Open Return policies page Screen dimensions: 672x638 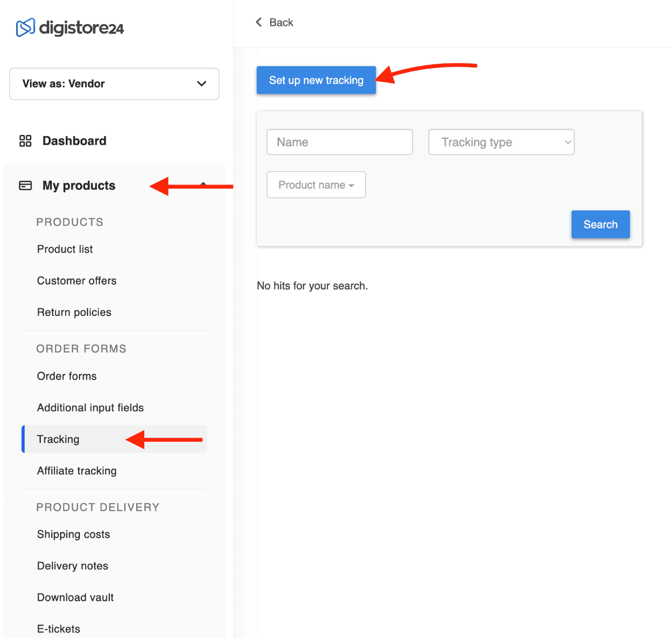coord(74,312)
